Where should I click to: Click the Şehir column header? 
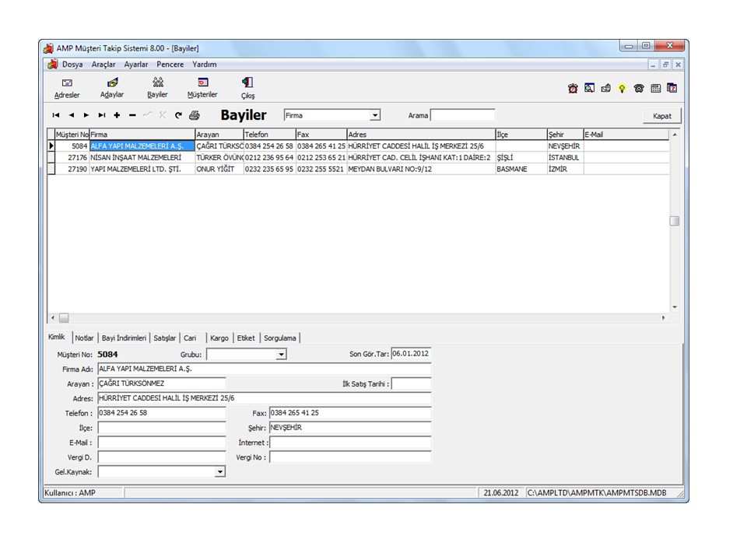pyautogui.click(x=565, y=135)
